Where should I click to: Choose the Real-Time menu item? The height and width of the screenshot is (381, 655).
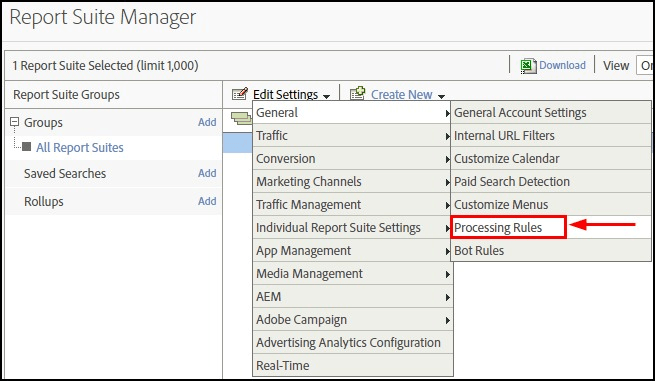353,365
